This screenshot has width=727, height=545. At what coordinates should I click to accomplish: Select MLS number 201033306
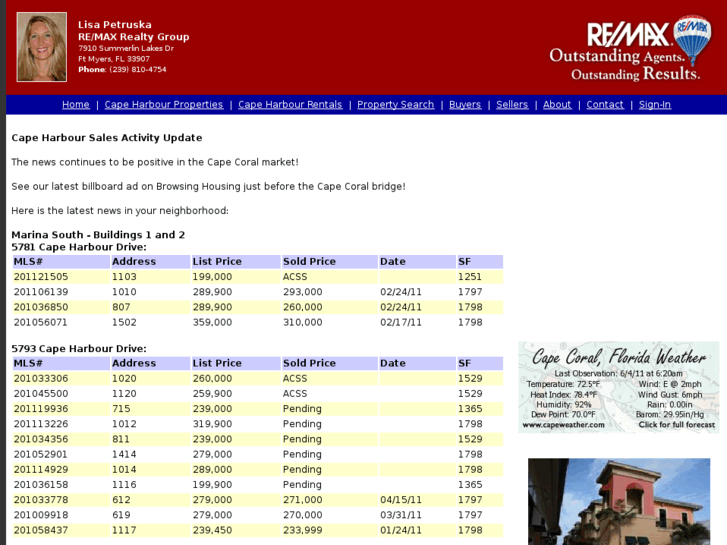[41, 378]
